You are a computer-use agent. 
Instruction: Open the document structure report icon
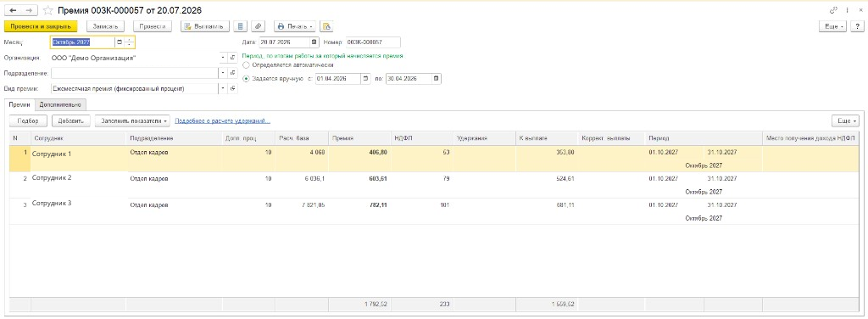240,26
